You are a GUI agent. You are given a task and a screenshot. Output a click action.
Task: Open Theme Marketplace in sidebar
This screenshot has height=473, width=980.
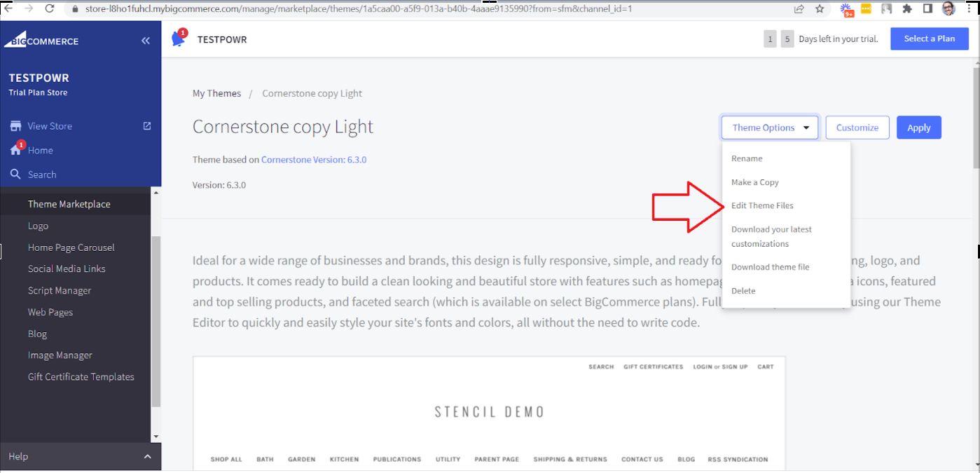click(x=69, y=204)
